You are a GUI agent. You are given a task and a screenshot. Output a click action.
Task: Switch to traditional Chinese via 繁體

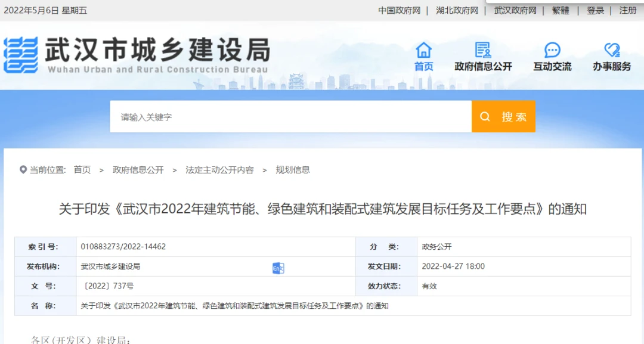[x=561, y=11]
